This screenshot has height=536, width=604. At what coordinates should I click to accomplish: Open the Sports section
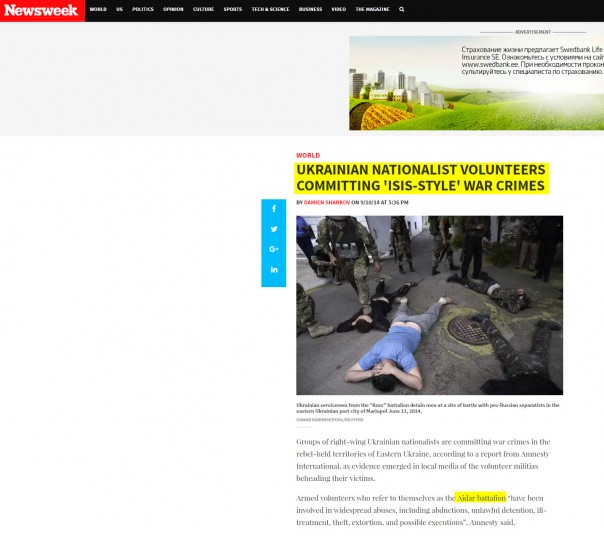pos(233,9)
